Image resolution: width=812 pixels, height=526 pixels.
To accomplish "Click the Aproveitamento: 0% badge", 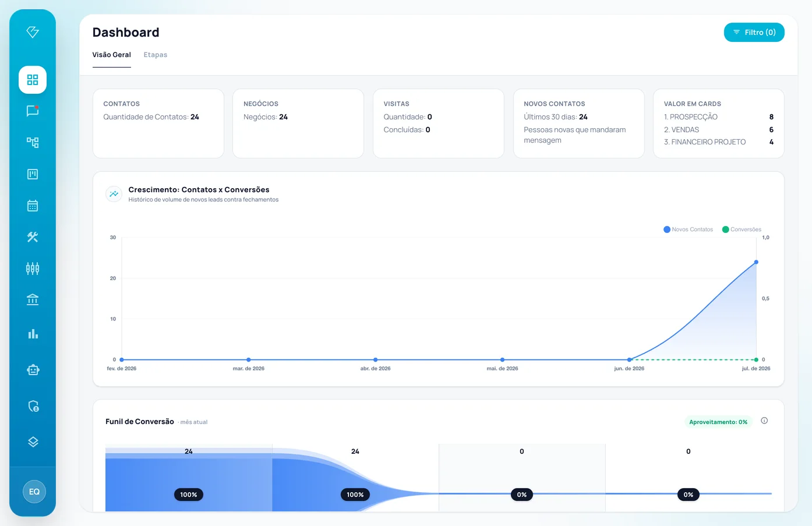I will click(718, 422).
